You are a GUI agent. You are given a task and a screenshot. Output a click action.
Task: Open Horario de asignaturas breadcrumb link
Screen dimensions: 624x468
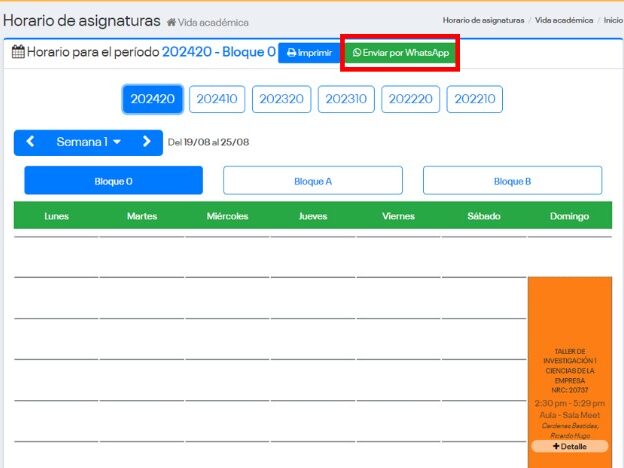point(483,20)
